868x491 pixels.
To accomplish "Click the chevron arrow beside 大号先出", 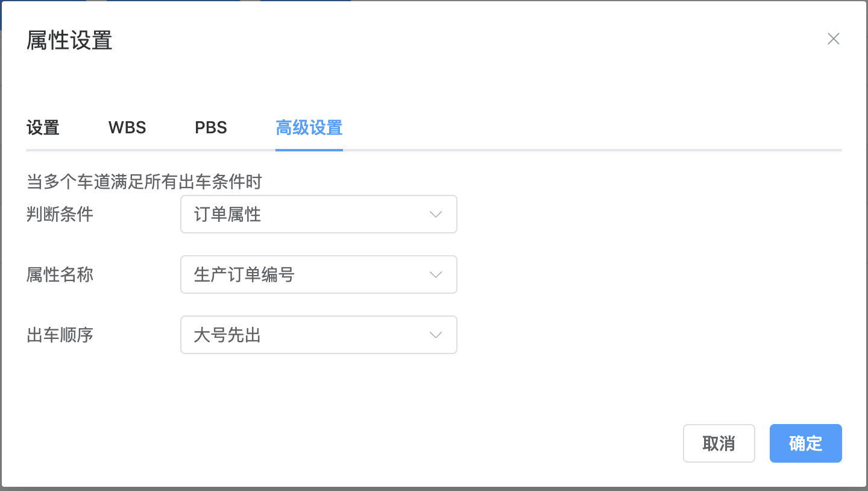I will tap(436, 335).
